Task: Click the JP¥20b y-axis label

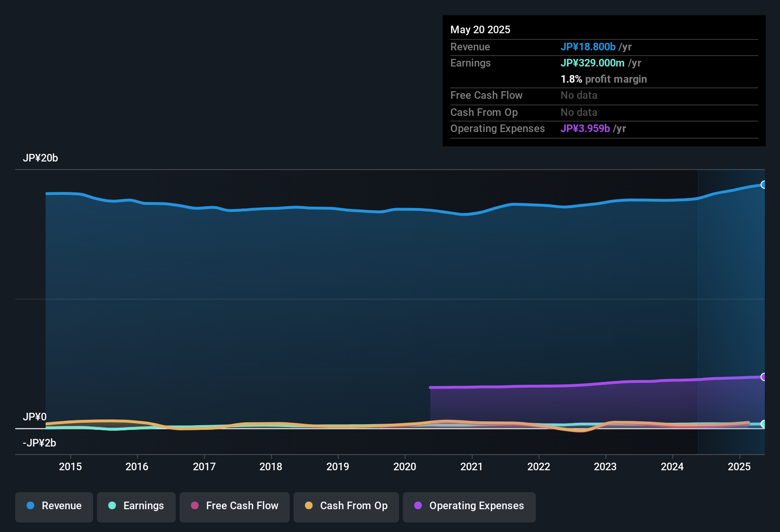Action: [x=40, y=158]
